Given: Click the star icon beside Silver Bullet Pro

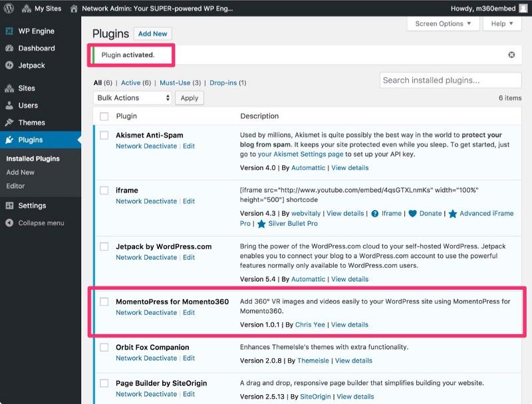Looking at the screenshot, I should [x=261, y=224].
